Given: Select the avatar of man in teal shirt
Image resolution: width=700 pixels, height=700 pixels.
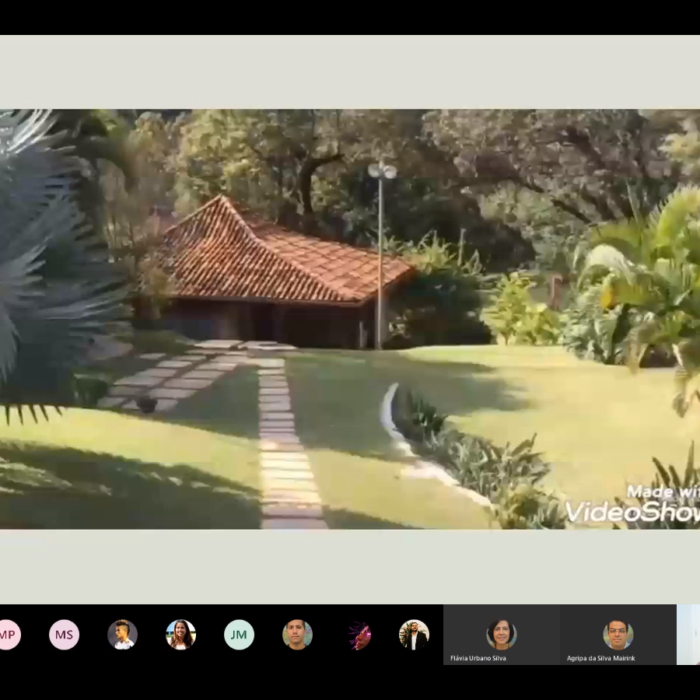Looking at the screenshot, I should coord(297,635).
